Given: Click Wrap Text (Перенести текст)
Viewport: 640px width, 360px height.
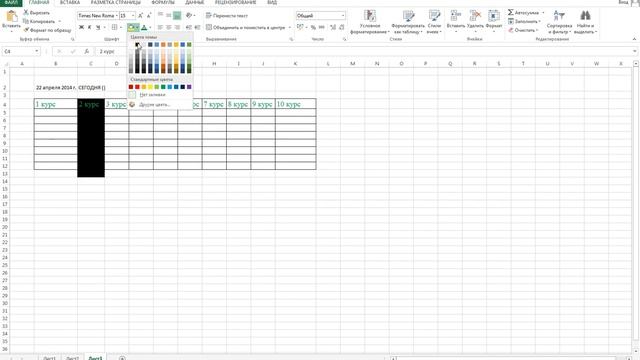Looking at the screenshot, I should [x=227, y=16].
